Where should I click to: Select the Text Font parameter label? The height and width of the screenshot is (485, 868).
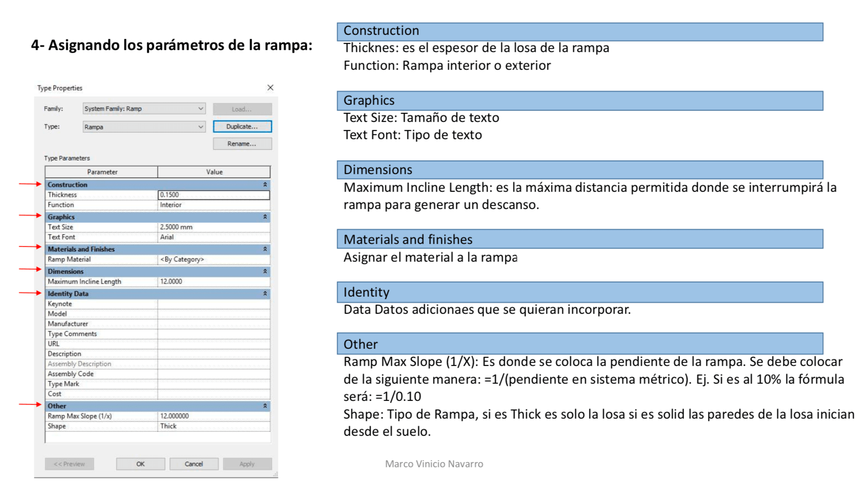[61, 237]
